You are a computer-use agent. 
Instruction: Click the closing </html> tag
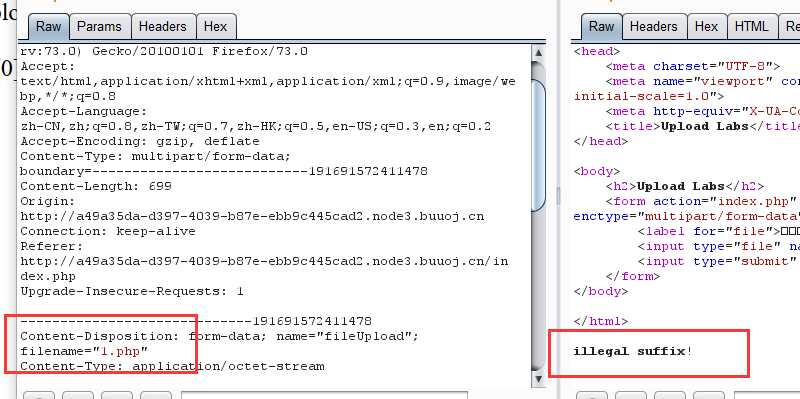(601, 321)
